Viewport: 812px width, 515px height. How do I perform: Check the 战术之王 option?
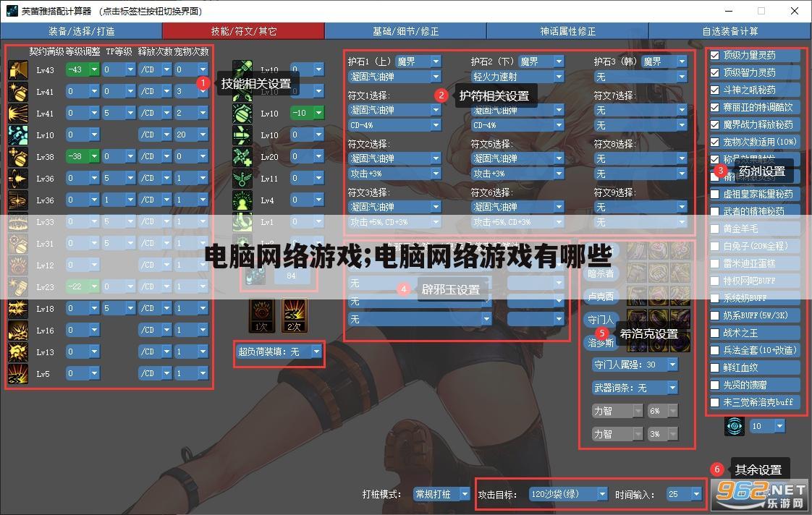tap(714, 333)
